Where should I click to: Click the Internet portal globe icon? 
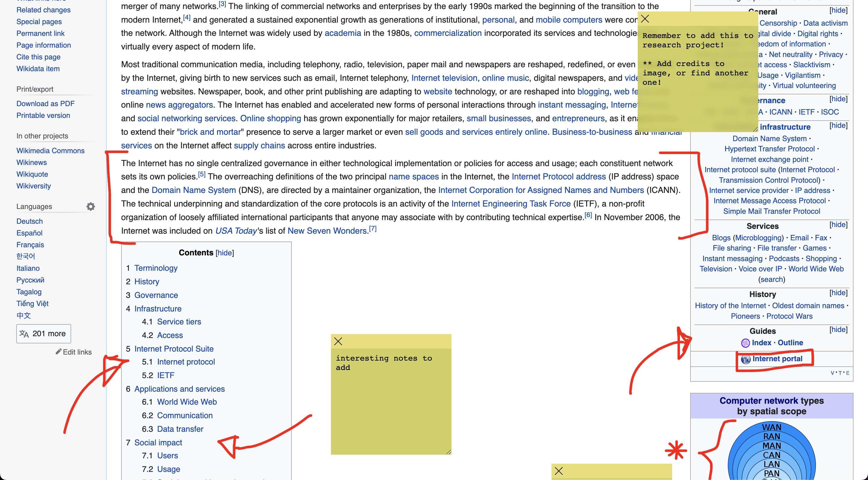pyautogui.click(x=746, y=359)
